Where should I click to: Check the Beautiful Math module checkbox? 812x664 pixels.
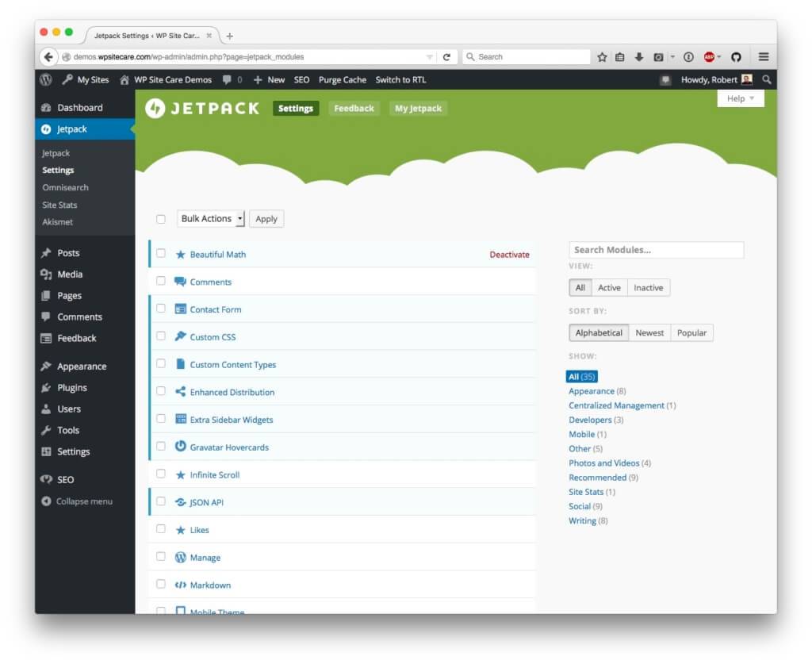click(x=161, y=253)
